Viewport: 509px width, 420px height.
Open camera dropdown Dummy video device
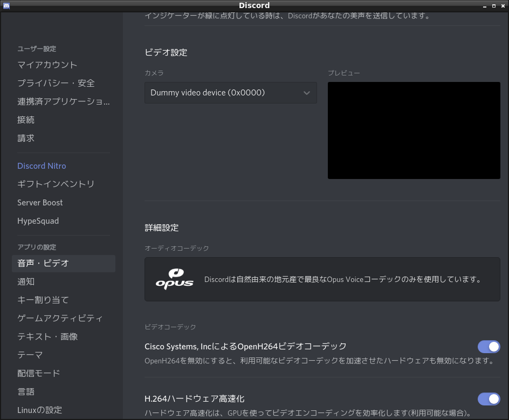230,93
